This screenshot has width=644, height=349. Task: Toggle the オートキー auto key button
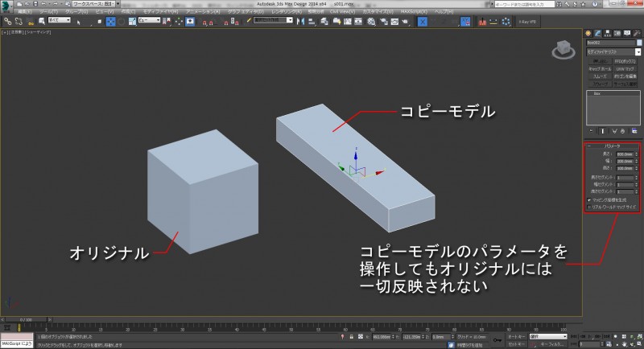(x=516, y=337)
